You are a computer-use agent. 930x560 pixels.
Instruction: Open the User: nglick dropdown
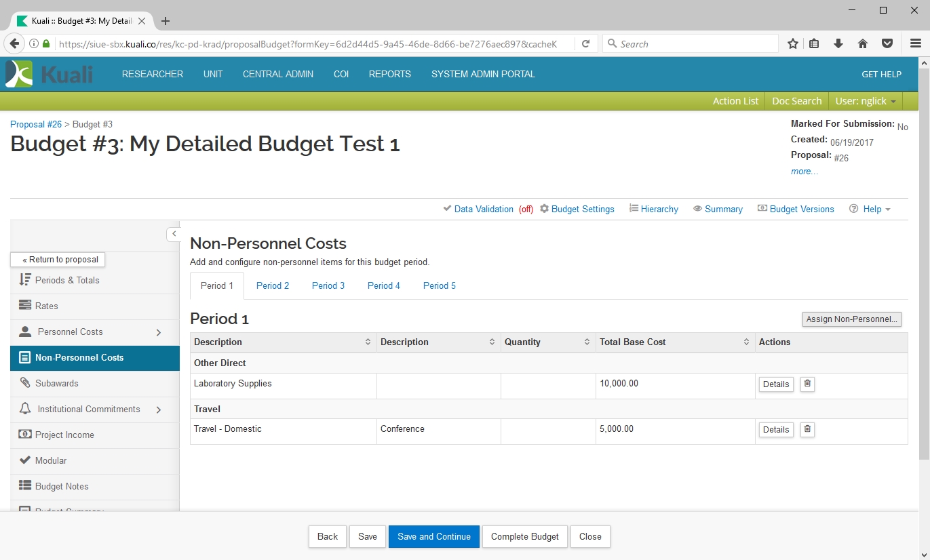click(x=865, y=101)
